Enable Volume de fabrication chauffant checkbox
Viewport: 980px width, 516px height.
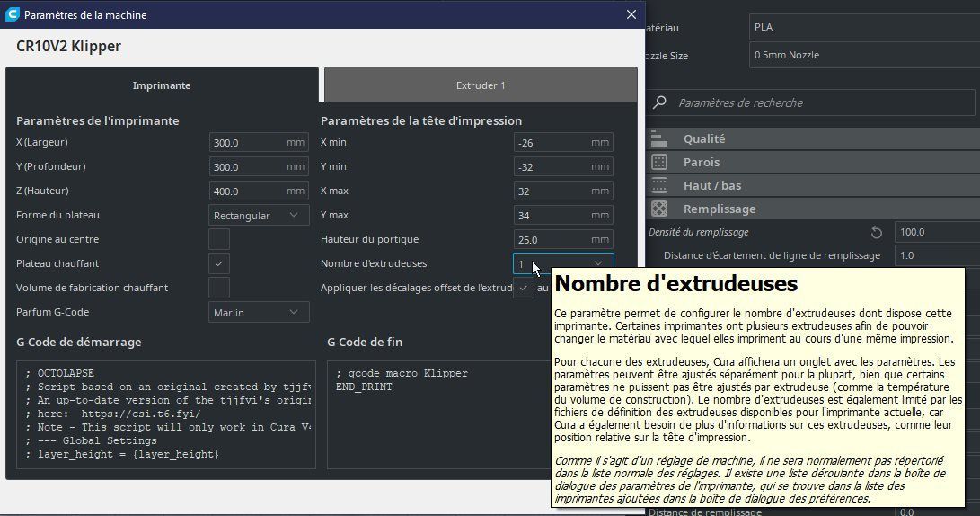click(219, 288)
